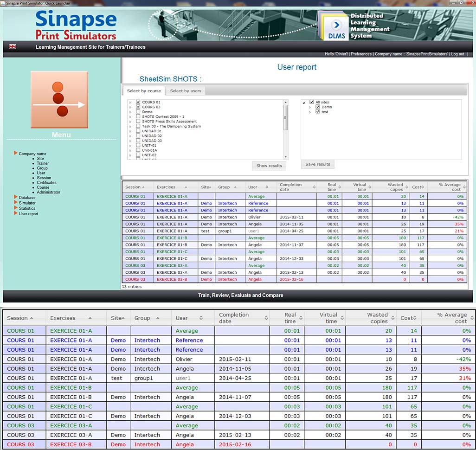
Task: Check SHOTS Contest 2009 - 1 checkbox
Action: point(138,116)
